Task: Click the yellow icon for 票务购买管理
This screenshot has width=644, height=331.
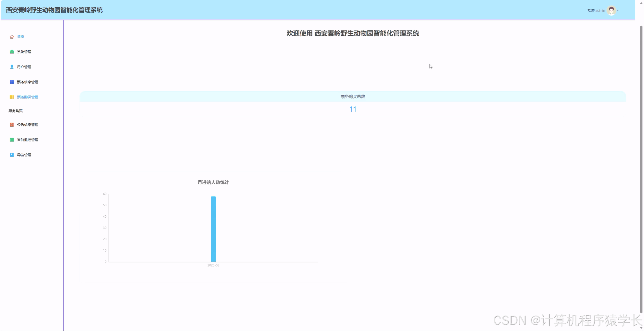Action: pyautogui.click(x=12, y=97)
